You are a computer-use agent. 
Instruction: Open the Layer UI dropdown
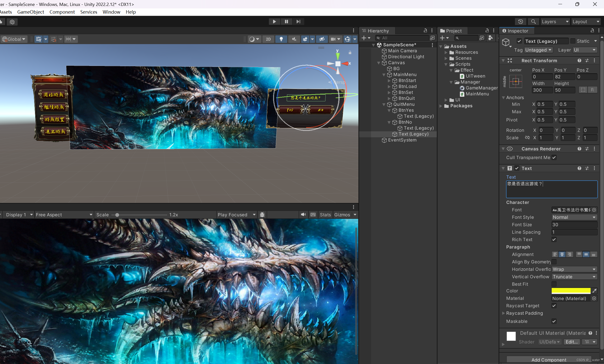pyautogui.click(x=584, y=50)
